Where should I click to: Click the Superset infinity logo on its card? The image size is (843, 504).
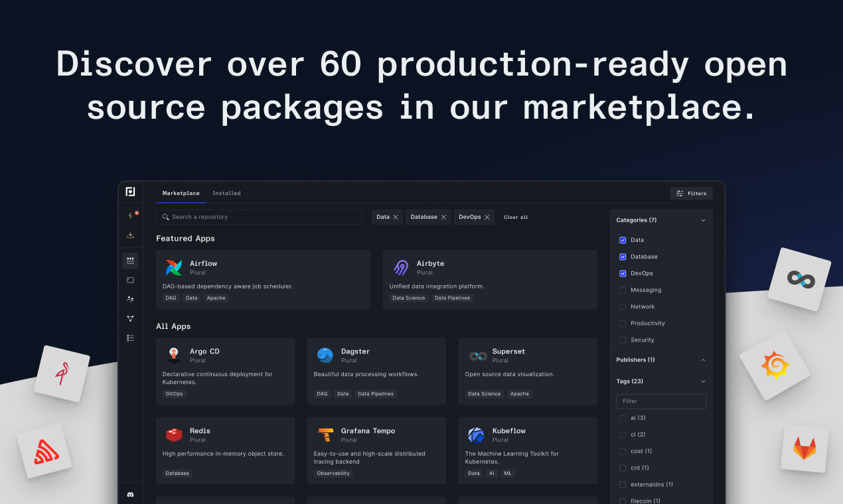[x=478, y=356]
